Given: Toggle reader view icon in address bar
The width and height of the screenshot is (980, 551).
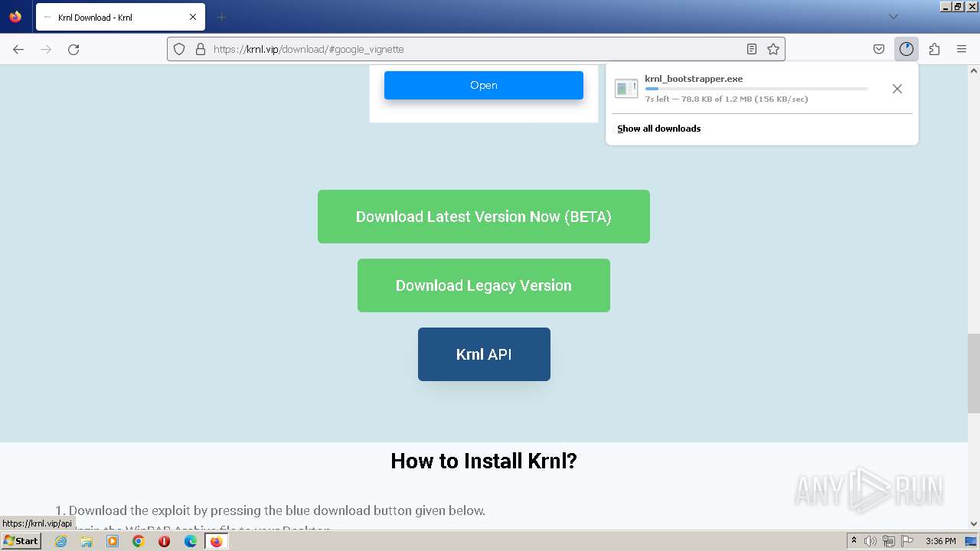Looking at the screenshot, I should [752, 49].
